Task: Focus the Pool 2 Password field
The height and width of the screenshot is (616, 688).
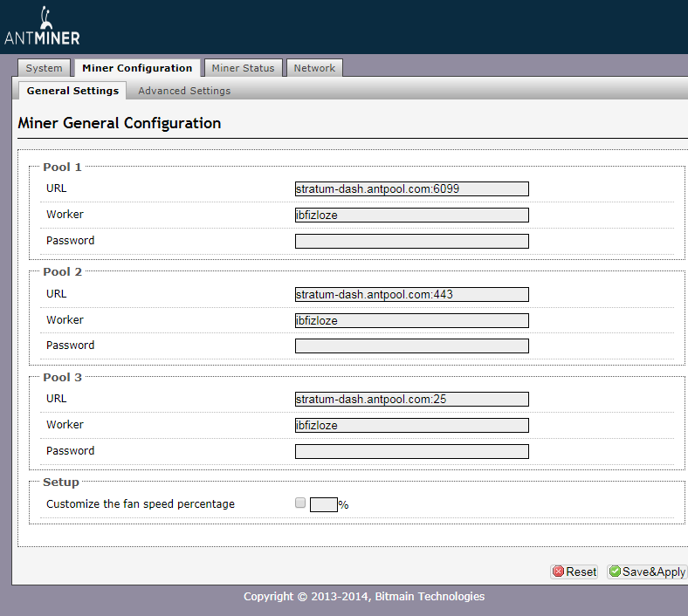Action: [x=411, y=346]
